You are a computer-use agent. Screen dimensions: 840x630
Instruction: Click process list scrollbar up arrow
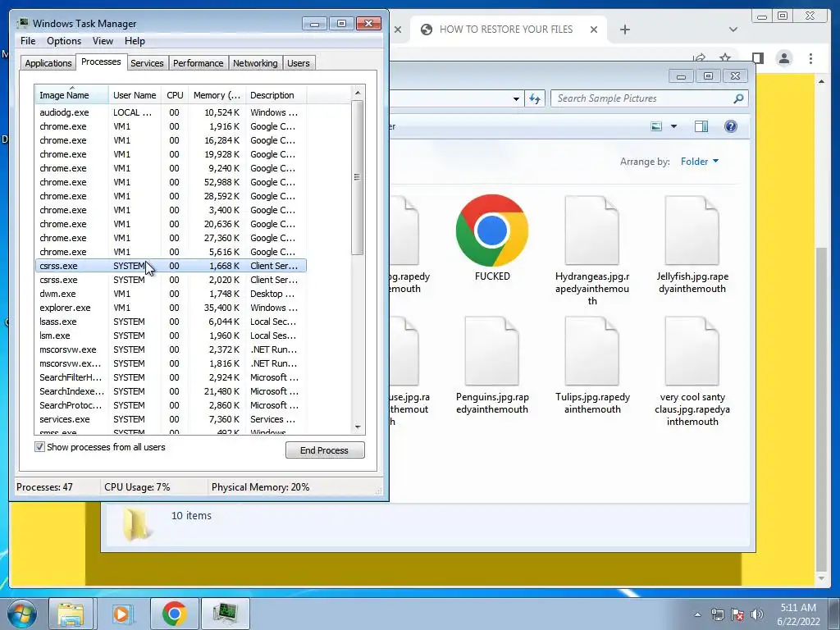(x=358, y=93)
